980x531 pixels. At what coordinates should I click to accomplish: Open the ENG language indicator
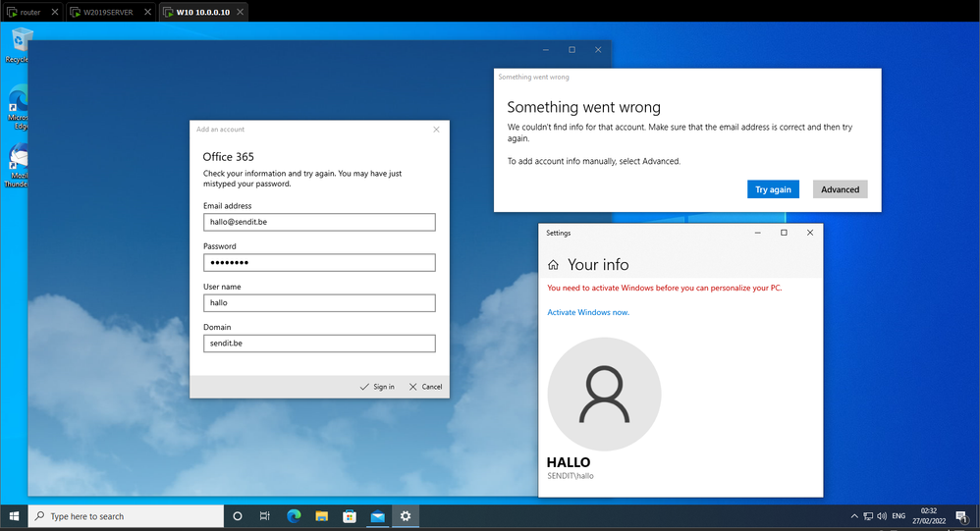tap(898, 516)
